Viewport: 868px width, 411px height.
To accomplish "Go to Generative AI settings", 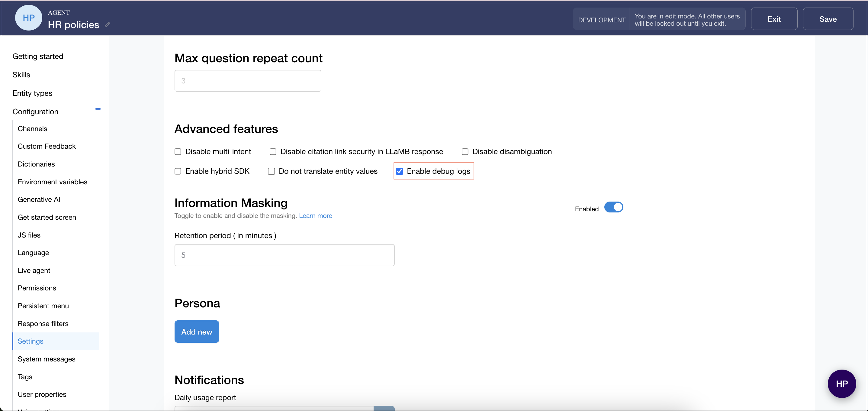I will click(x=39, y=199).
